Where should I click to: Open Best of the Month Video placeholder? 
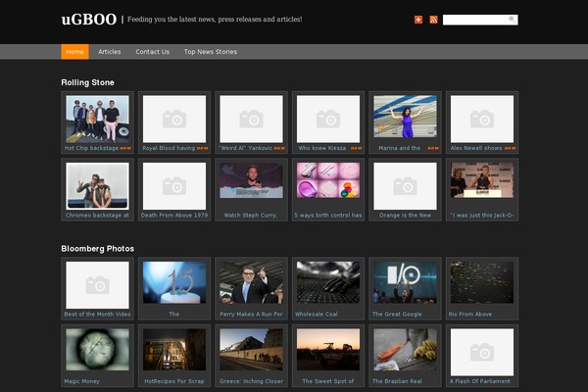(x=97, y=285)
